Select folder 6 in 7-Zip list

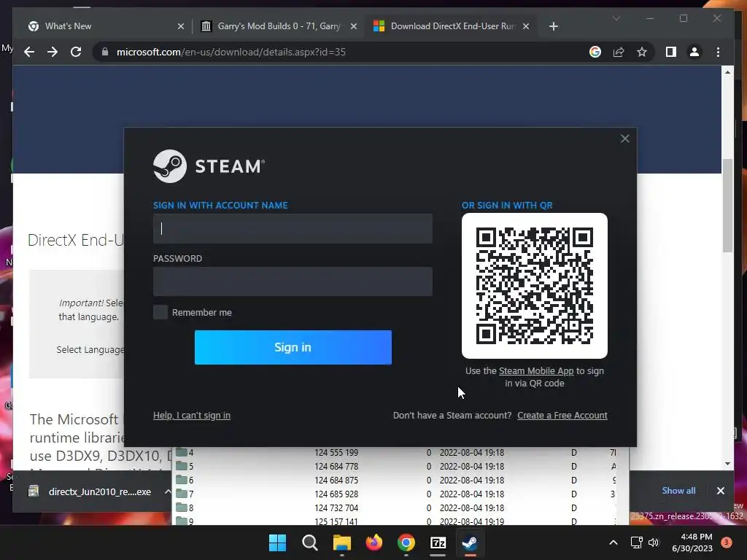pos(185,480)
